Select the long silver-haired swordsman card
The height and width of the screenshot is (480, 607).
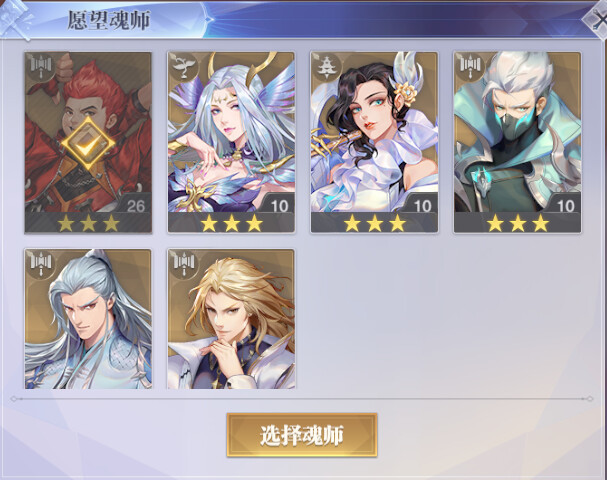click(x=88, y=319)
